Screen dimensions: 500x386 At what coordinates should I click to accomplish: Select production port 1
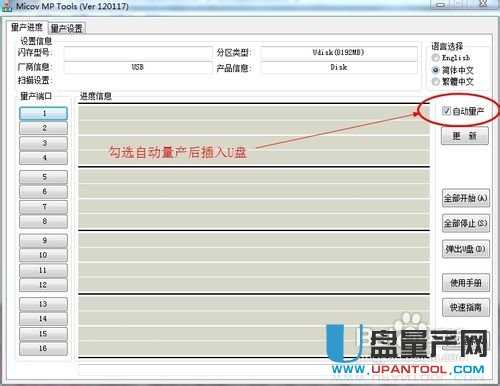(44, 114)
